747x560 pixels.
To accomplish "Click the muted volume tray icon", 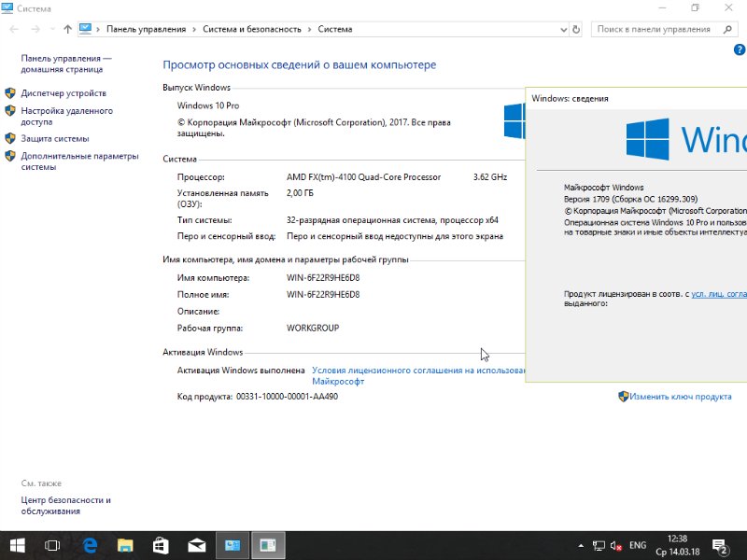I will coord(616,546).
